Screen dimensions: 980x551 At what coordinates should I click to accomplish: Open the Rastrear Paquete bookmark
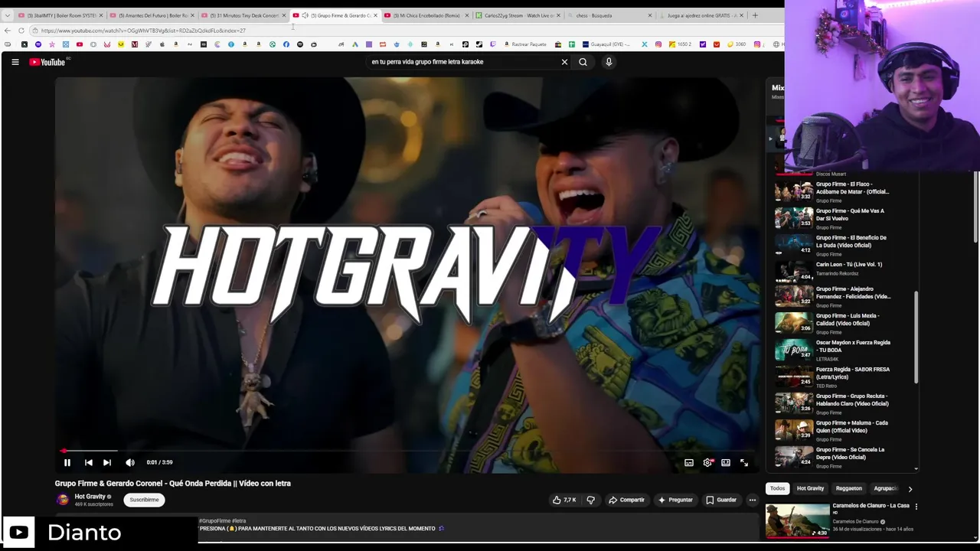[x=525, y=44]
